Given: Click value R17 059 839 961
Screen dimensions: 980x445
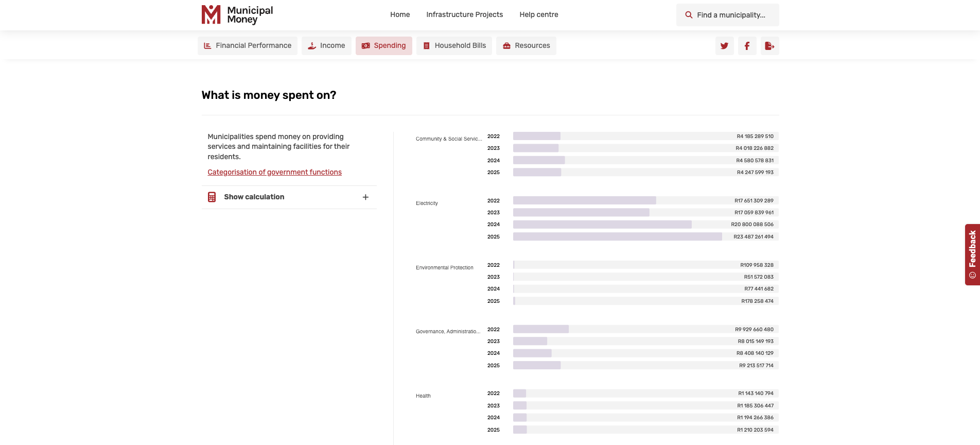Looking at the screenshot, I should coord(754,213).
